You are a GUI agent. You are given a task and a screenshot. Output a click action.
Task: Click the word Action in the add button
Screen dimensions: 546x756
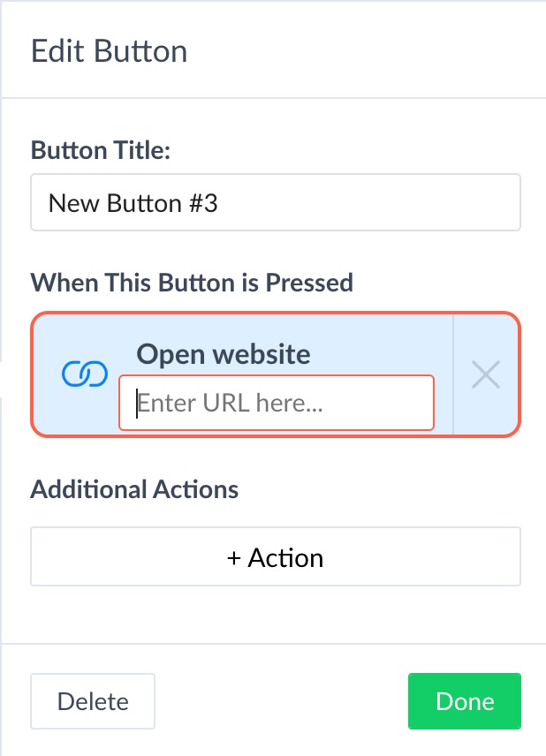(285, 558)
